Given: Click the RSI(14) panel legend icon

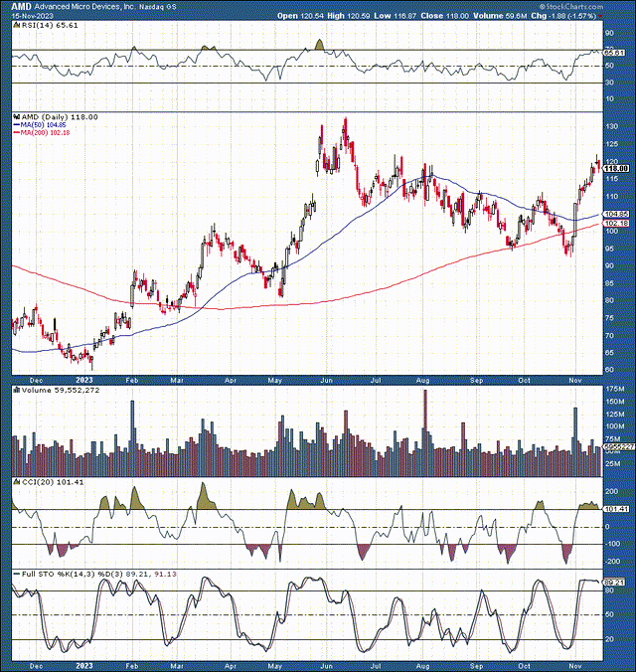Looking at the screenshot, I should pos(17,25).
